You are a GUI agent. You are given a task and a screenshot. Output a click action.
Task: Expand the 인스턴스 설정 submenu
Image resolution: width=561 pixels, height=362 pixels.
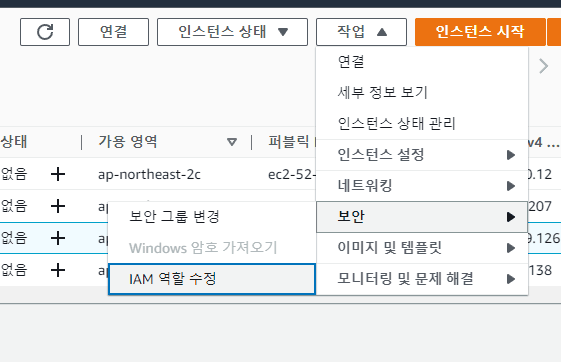tap(422, 155)
